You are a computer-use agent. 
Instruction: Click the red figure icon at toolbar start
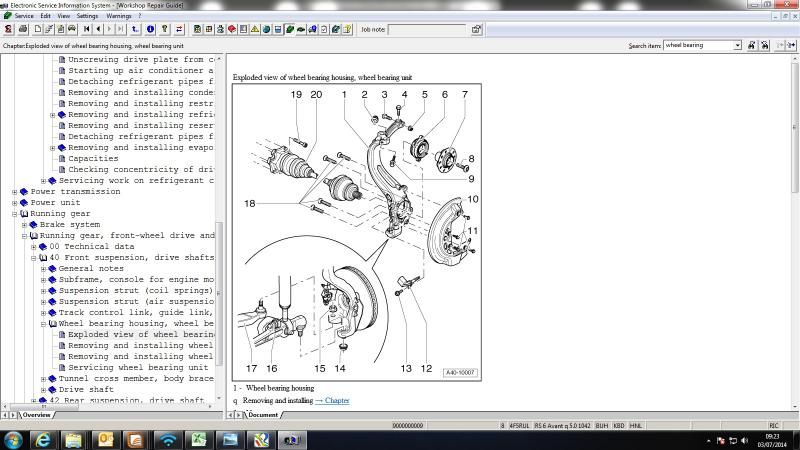click(8, 29)
